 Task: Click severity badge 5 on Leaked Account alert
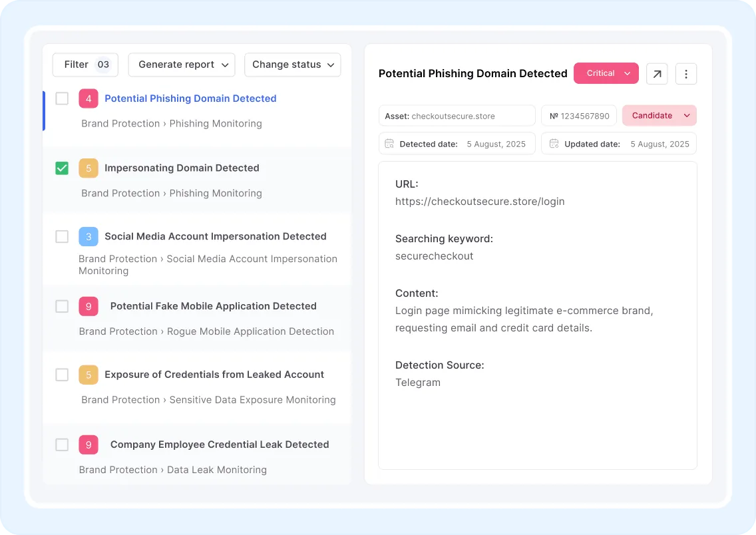89,375
